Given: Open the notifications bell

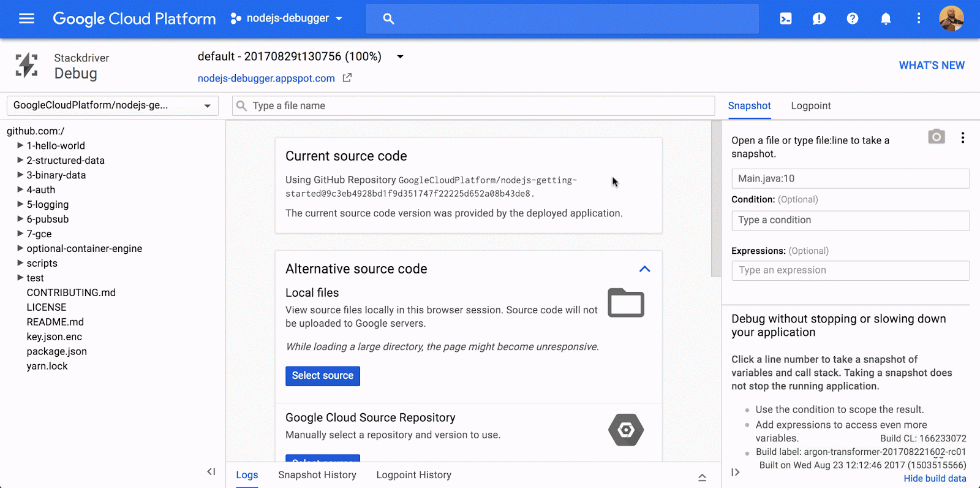Looking at the screenshot, I should pos(886,18).
